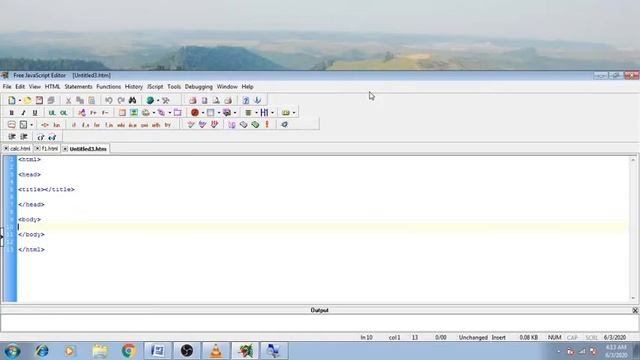Click the decrease indent icon
640x360 pixels.
coord(24,137)
